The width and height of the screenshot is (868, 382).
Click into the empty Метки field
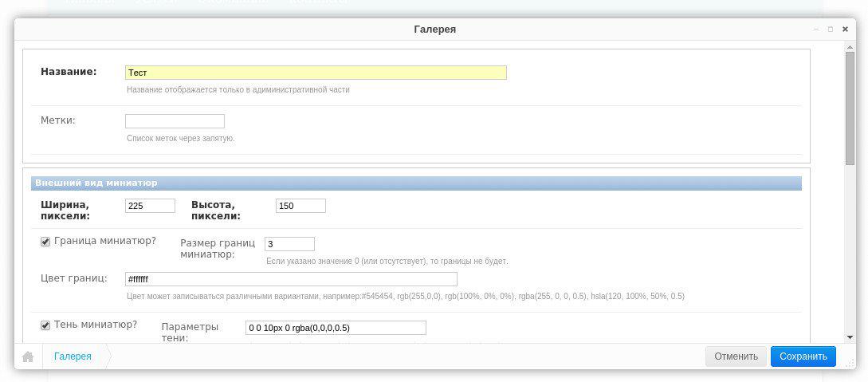[175, 121]
